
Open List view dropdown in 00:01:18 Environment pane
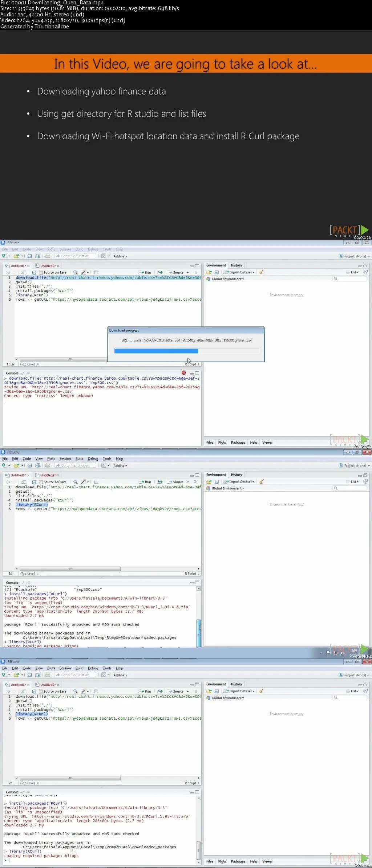[x=352, y=481]
